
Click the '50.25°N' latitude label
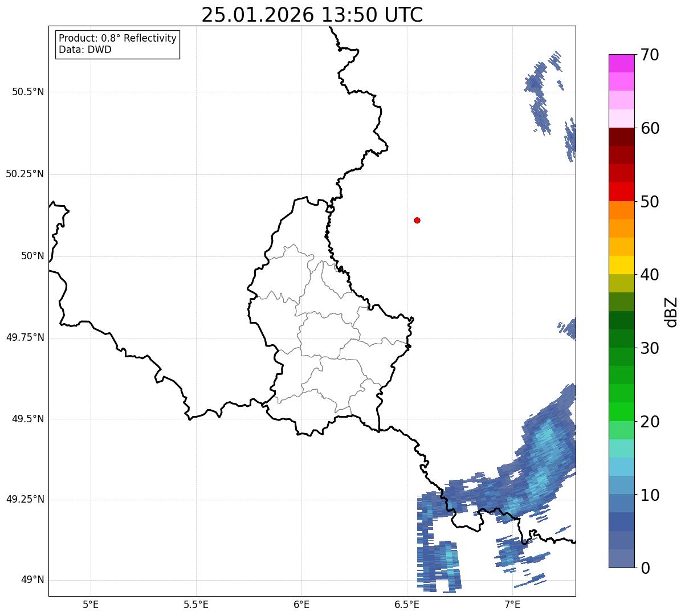click(x=25, y=174)
